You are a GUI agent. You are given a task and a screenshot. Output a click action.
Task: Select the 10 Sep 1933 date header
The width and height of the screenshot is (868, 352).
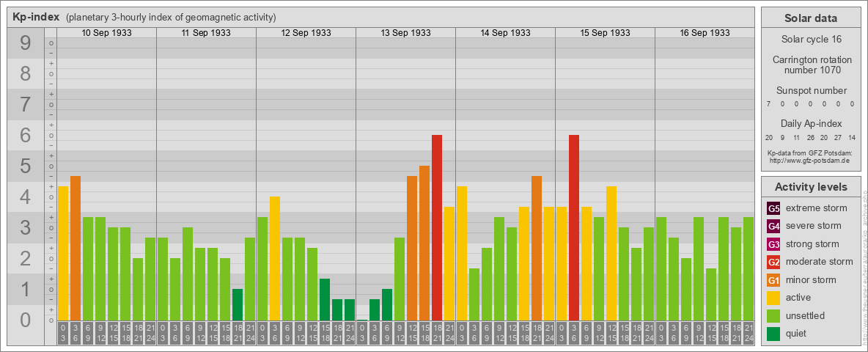106,33
